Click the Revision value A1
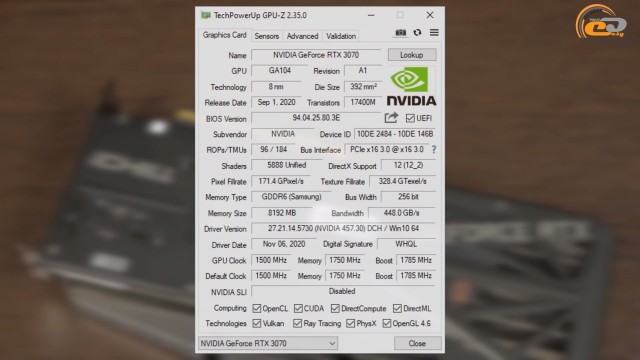640x360 pixels. [363, 71]
